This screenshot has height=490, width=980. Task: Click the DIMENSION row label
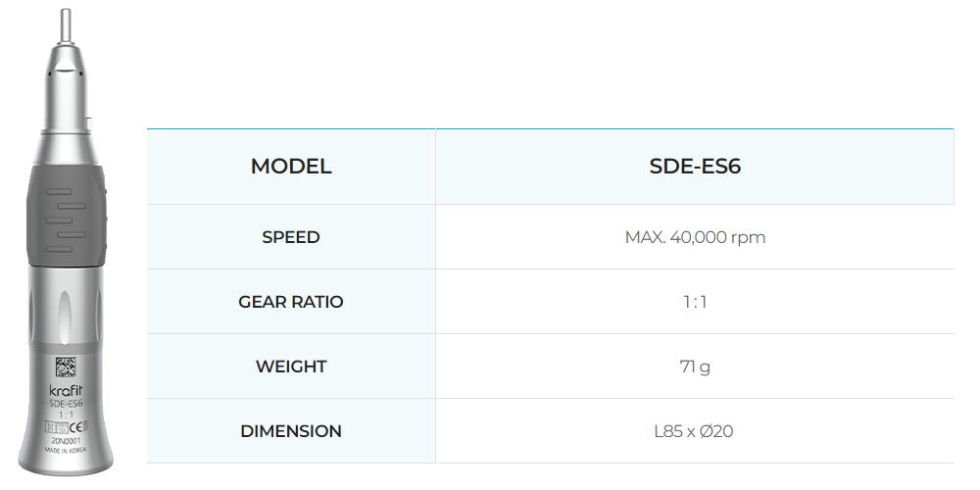291,431
